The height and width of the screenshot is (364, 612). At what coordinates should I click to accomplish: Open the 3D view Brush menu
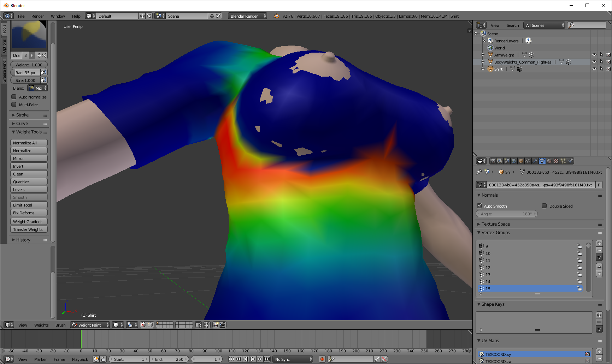(60, 325)
